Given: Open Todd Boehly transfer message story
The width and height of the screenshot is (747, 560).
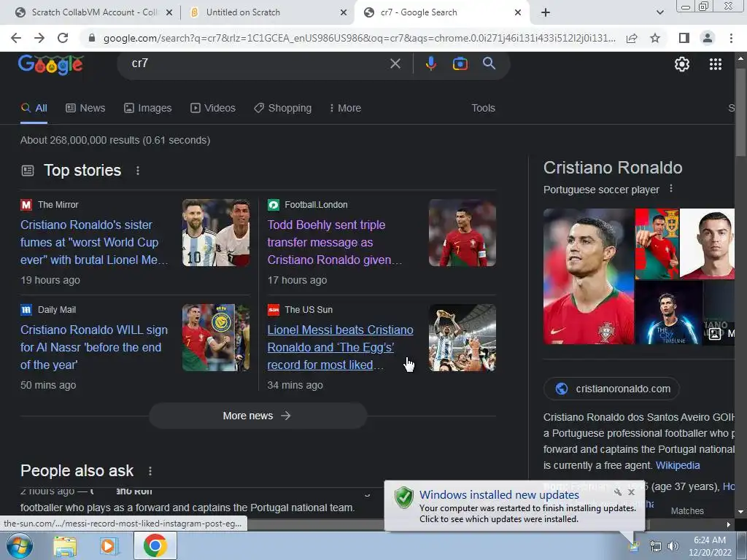Looking at the screenshot, I should [x=334, y=242].
